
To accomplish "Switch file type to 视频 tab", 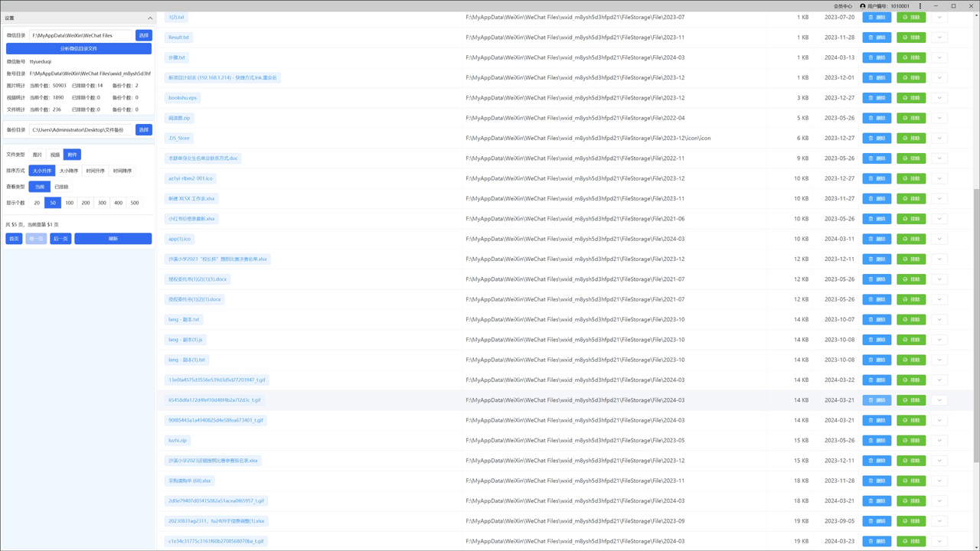I will (55, 155).
